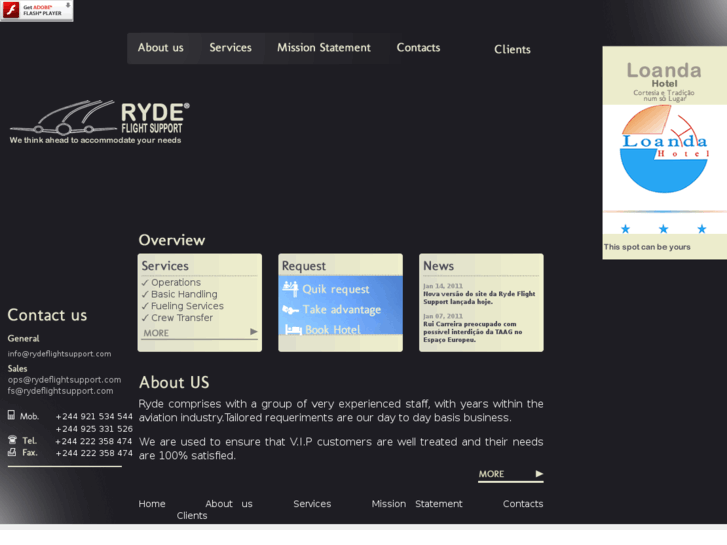Screen dimensions: 727x545
Task: Open the Jan 14, 2011 news item
Action: pos(479,294)
